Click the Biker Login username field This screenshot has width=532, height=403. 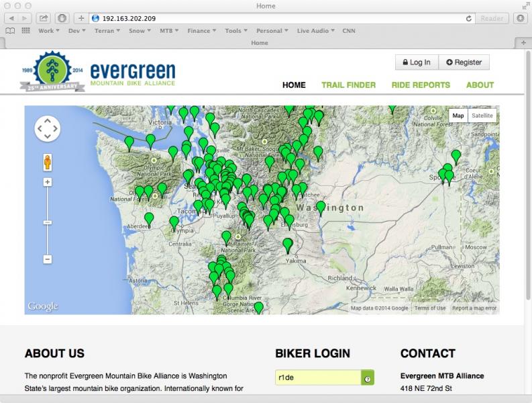(x=318, y=378)
